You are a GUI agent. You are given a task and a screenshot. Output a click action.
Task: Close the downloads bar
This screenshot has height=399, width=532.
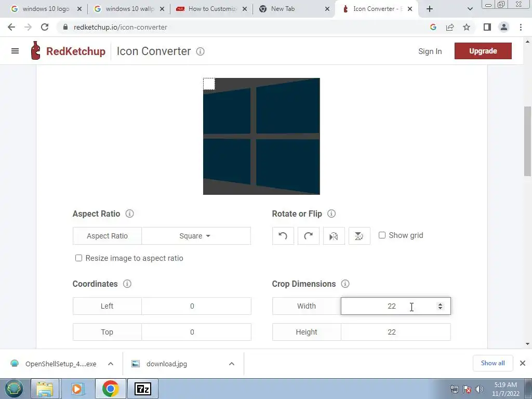click(523, 363)
